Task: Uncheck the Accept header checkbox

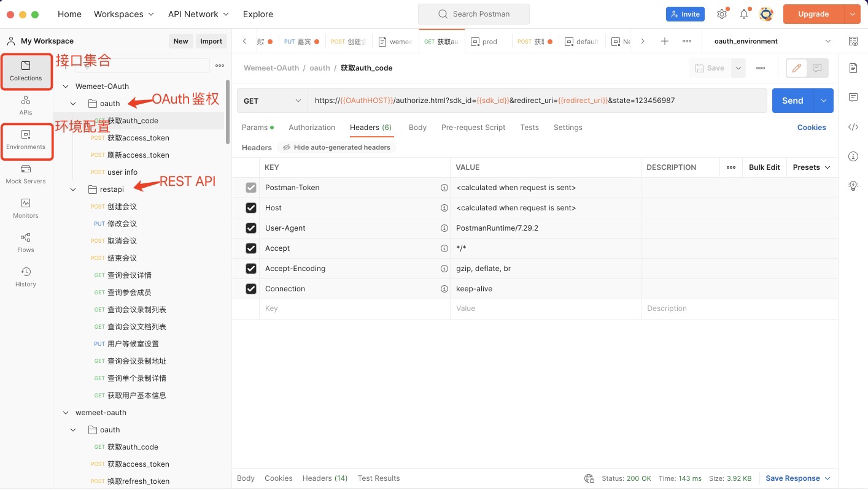Action: tap(251, 248)
